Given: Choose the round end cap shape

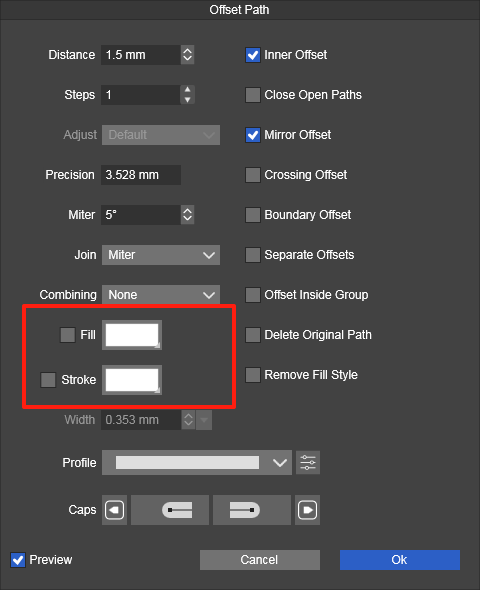Looking at the screenshot, I should coord(252,510).
